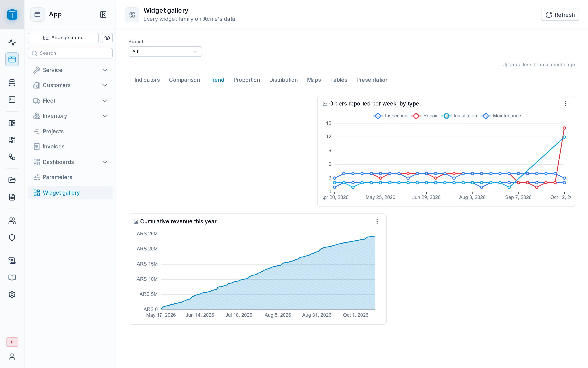Open options menu for Orders reported chart

(x=566, y=104)
